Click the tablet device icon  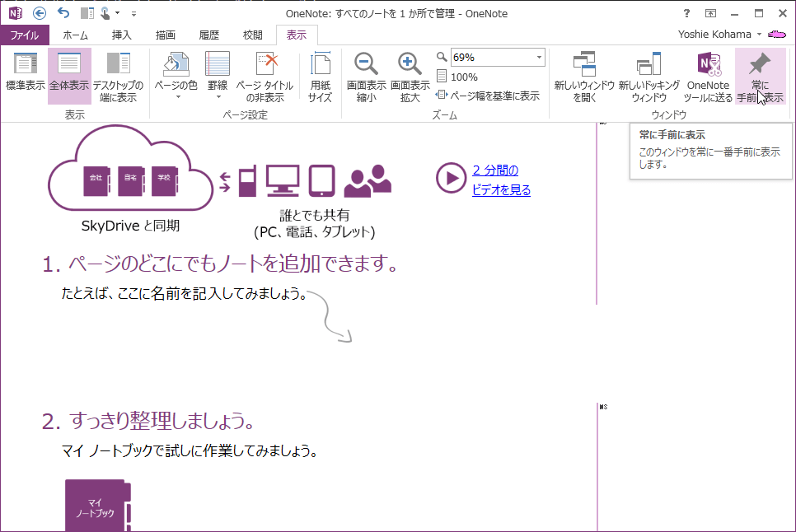322,180
